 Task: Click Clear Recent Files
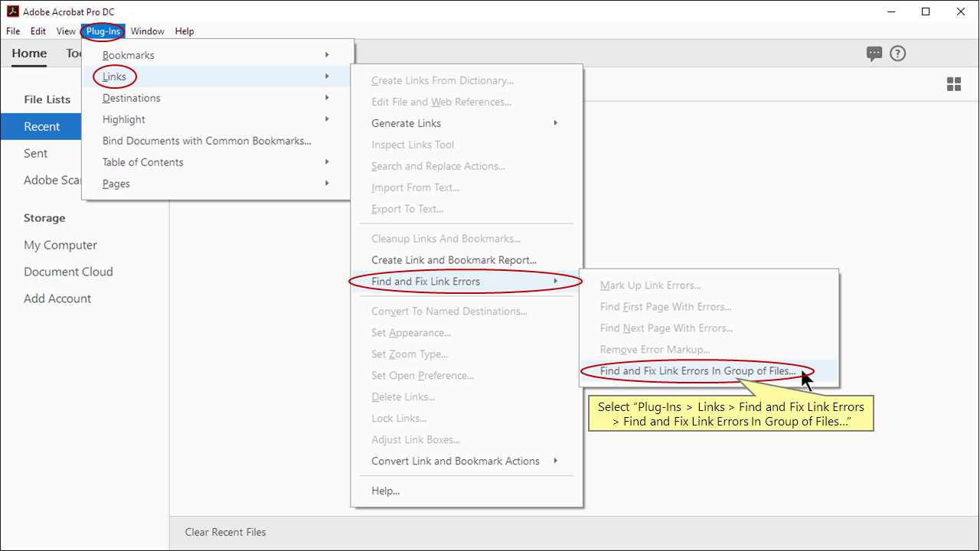coord(225,532)
